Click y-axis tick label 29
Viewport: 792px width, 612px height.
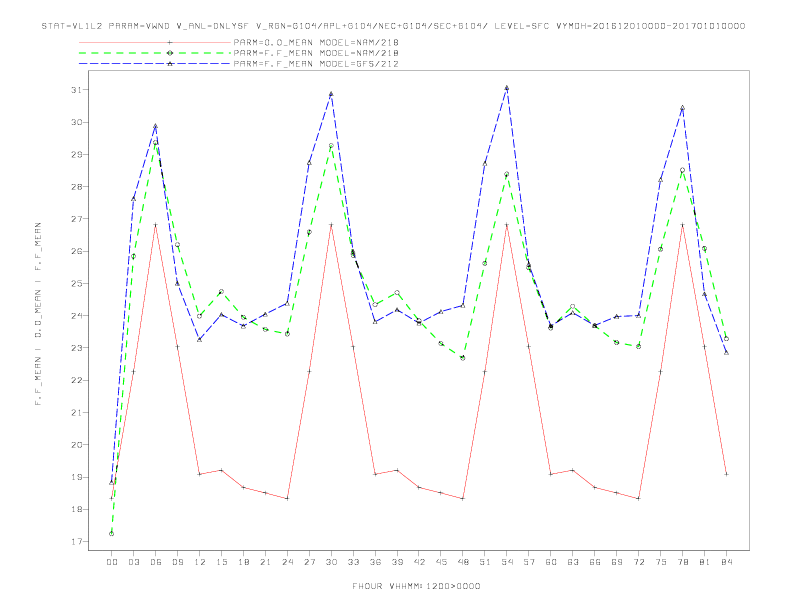(x=76, y=155)
